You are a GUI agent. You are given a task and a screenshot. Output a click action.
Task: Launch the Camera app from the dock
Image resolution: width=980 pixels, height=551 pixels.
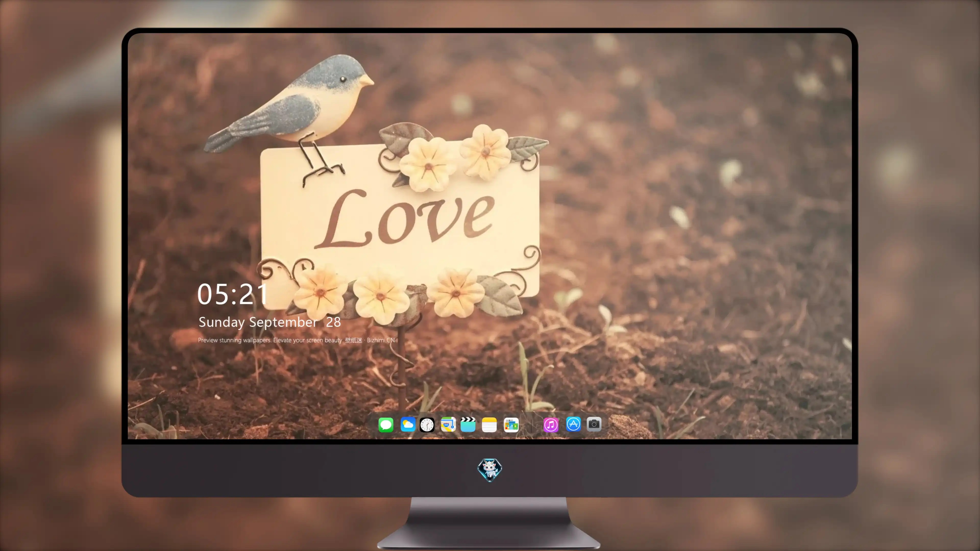594,424
